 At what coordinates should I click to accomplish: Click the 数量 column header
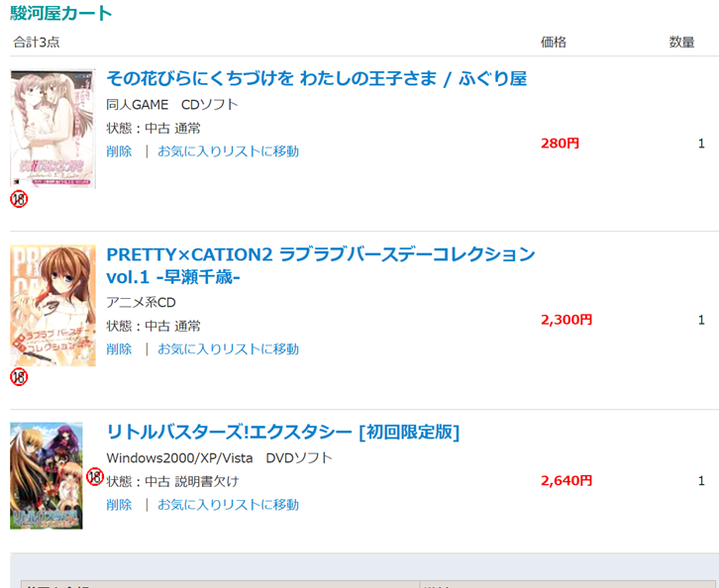681,43
